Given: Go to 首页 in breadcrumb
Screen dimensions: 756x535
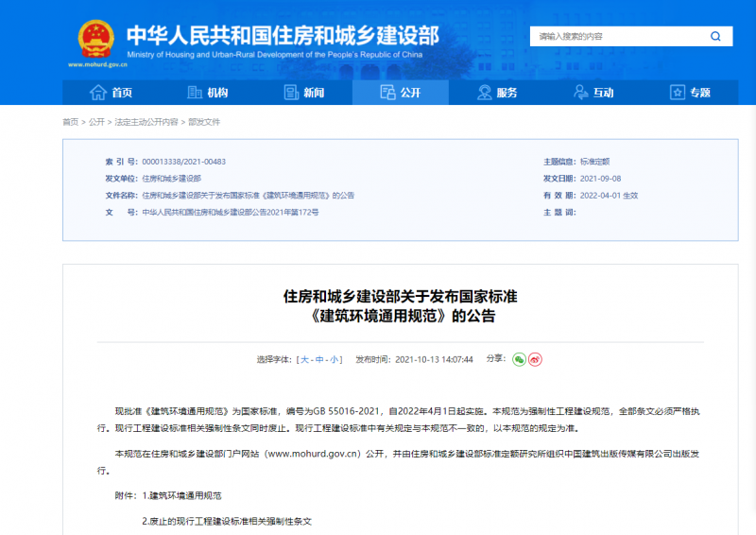Looking at the screenshot, I should pyautogui.click(x=70, y=122).
